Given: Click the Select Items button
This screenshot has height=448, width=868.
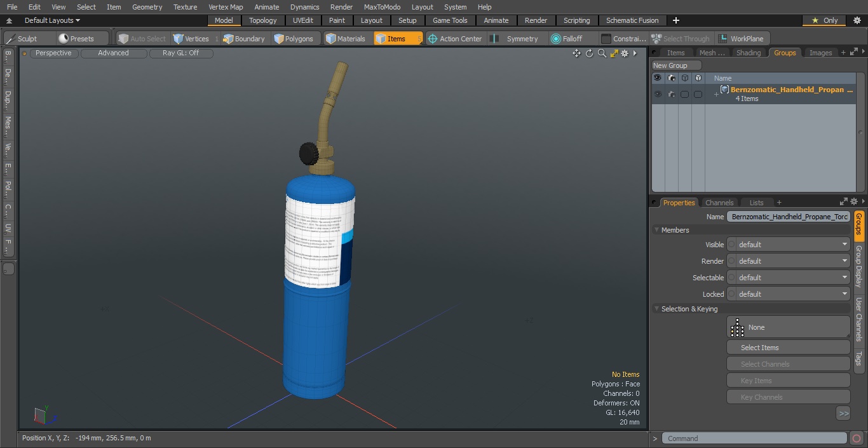Looking at the screenshot, I should click(788, 348).
